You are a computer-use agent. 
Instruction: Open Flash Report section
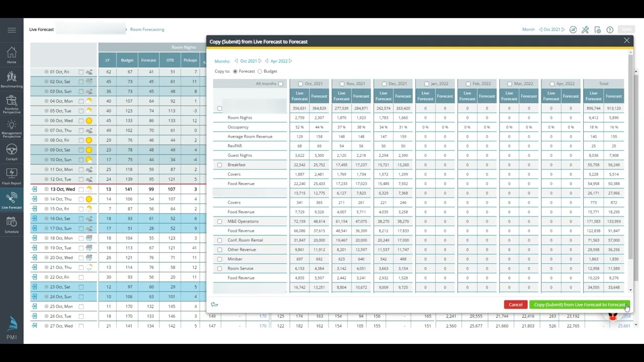(12, 176)
